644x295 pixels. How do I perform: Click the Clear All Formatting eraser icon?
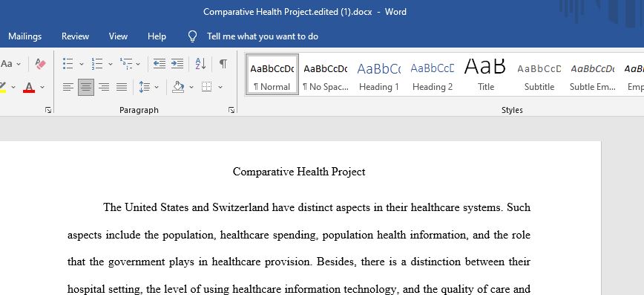tap(40, 64)
